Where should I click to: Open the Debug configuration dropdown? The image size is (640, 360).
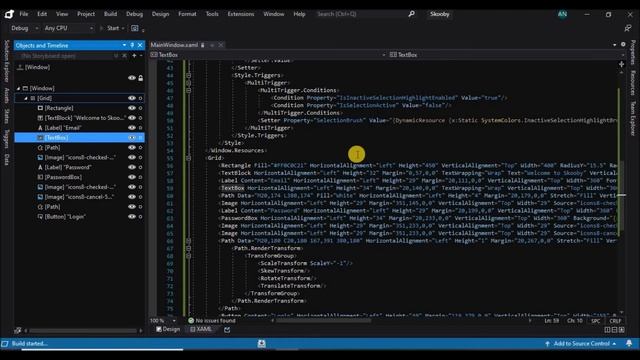pos(36,28)
